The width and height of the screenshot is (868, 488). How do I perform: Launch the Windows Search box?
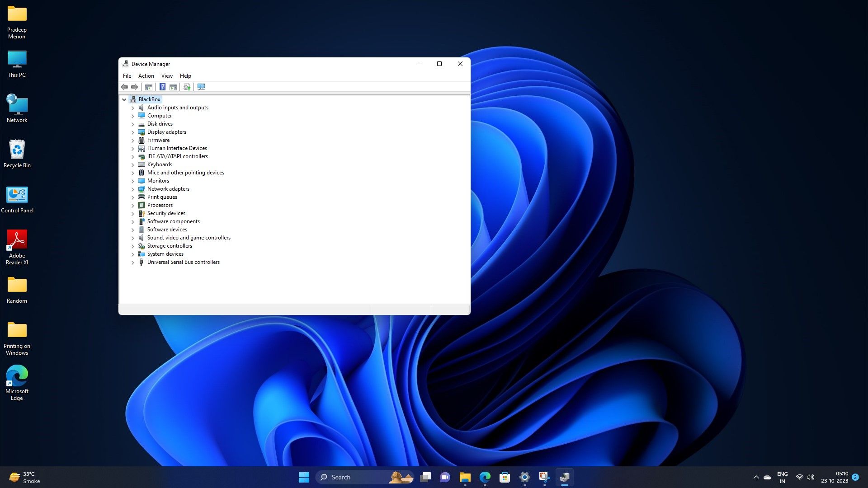pyautogui.click(x=357, y=477)
